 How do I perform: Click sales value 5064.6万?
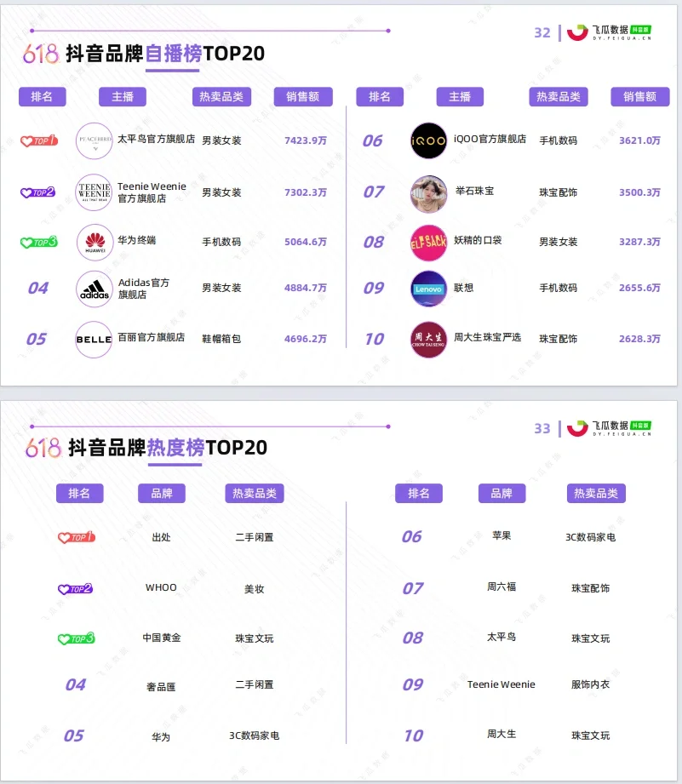[306, 242]
